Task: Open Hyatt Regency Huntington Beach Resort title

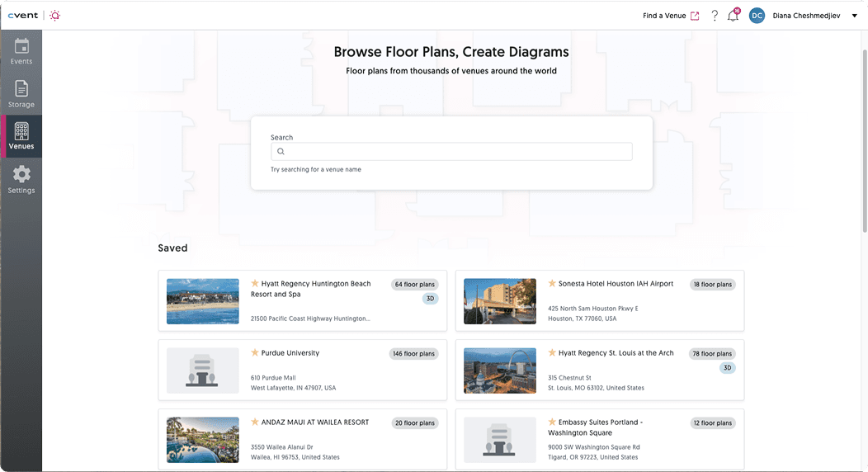Action: click(310, 289)
